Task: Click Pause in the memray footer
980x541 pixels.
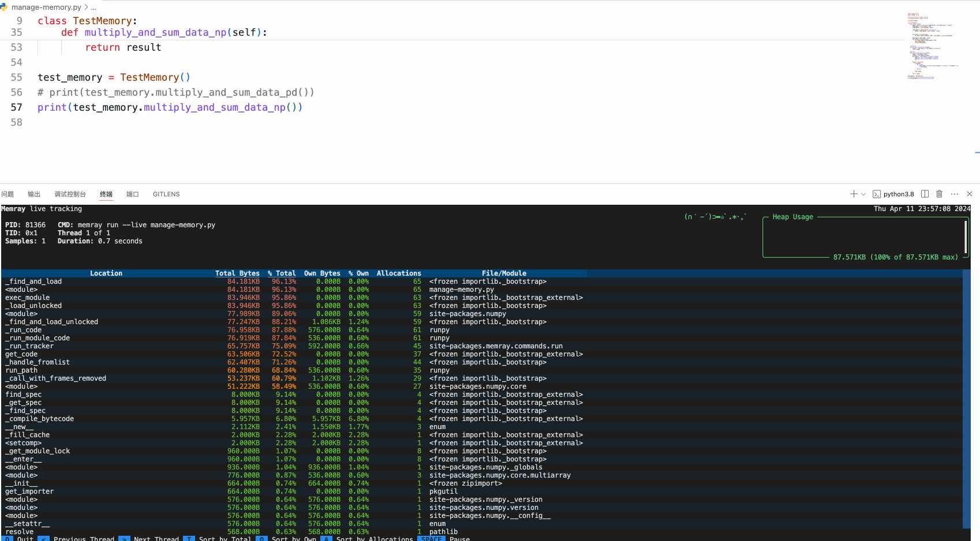Action: coord(459,539)
